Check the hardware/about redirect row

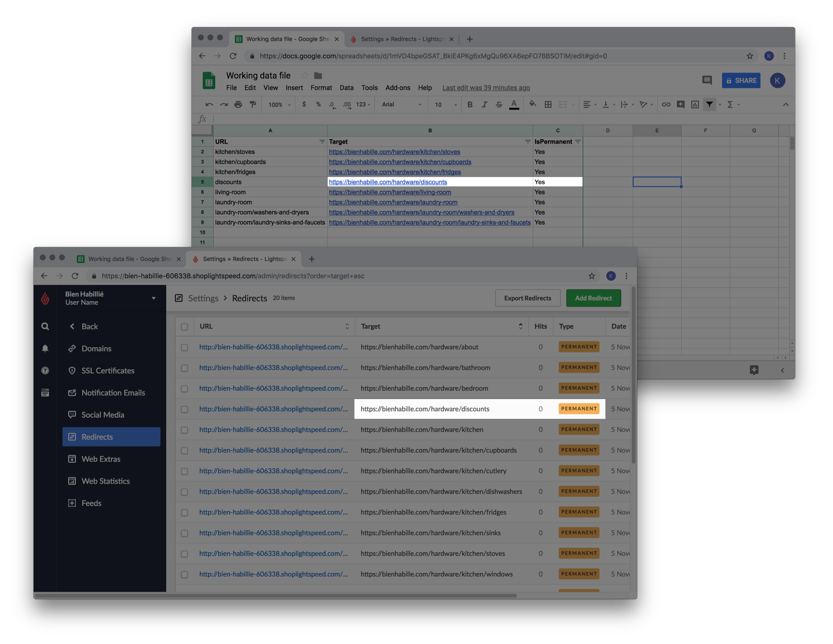(184, 347)
